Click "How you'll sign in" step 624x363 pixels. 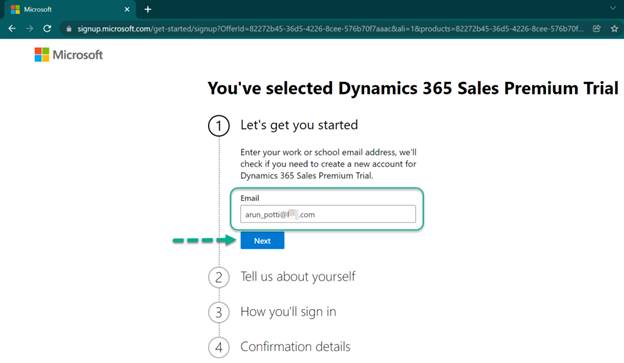[x=288, y=311]
